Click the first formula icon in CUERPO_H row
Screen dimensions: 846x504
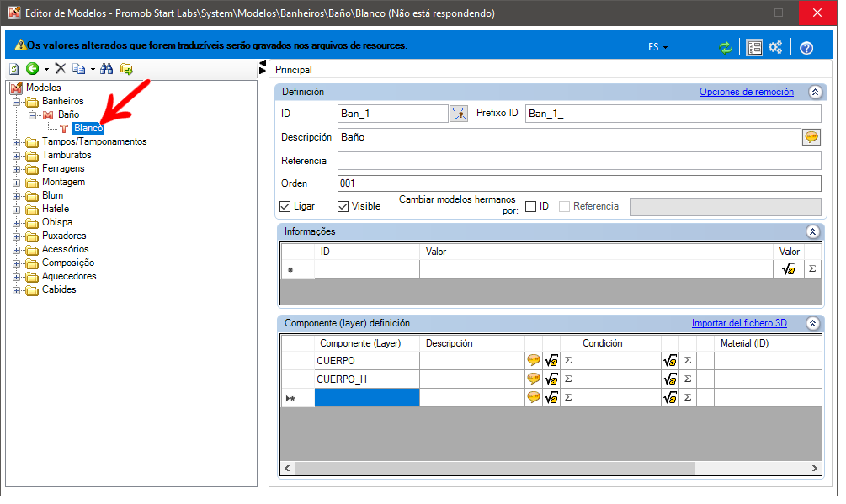551,379
